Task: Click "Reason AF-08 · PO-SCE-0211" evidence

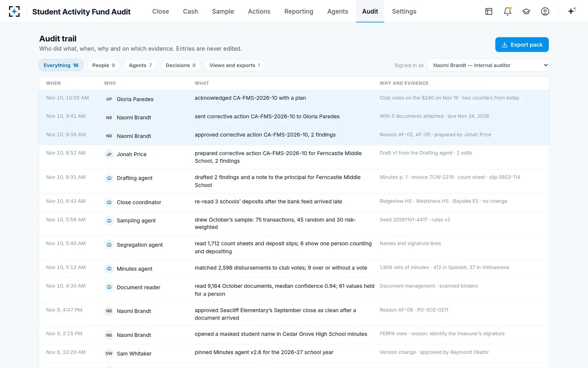Action: pos(414,310)
